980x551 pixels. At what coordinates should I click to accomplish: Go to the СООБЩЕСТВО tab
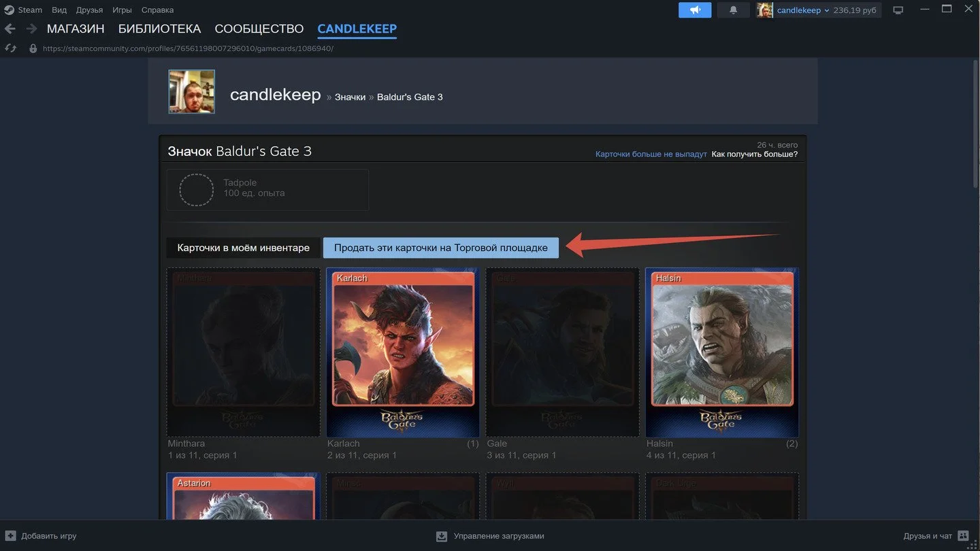tap(259, 29)
